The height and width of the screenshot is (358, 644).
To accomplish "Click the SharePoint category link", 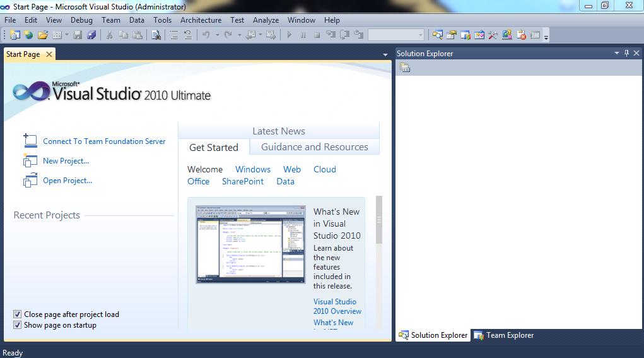I will (243, 181).
